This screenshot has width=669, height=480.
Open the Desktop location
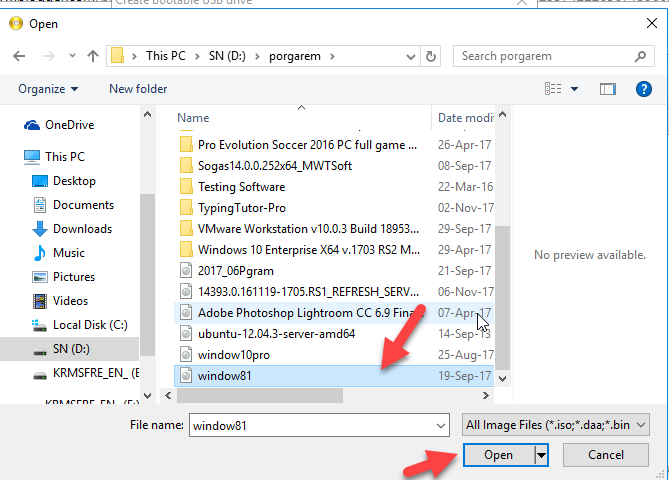click(74, 181)
